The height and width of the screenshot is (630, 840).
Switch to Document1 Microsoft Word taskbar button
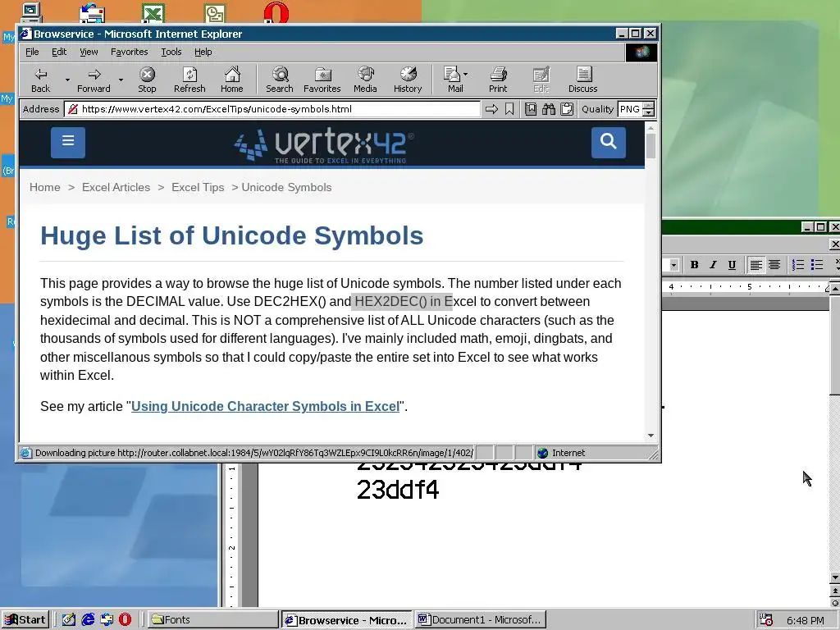[x=481, y=620]
